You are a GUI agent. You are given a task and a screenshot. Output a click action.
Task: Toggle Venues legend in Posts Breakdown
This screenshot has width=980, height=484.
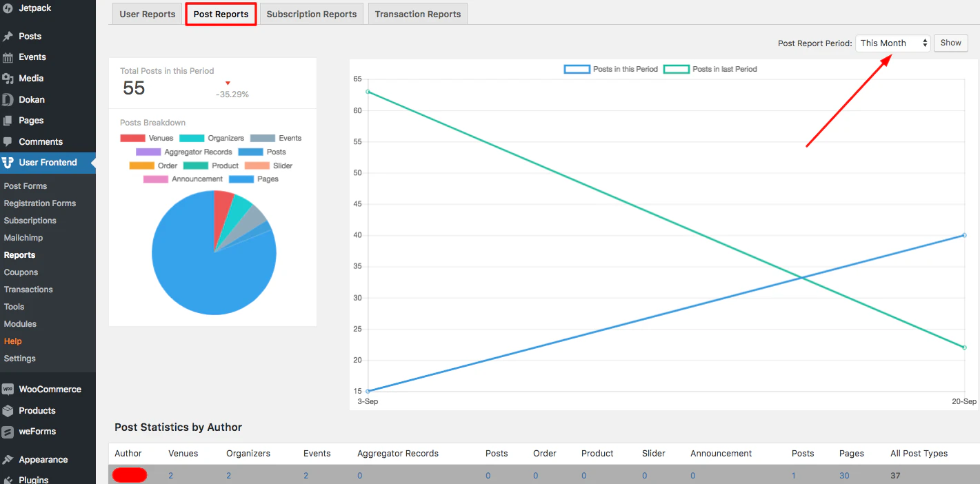[147, 138]
